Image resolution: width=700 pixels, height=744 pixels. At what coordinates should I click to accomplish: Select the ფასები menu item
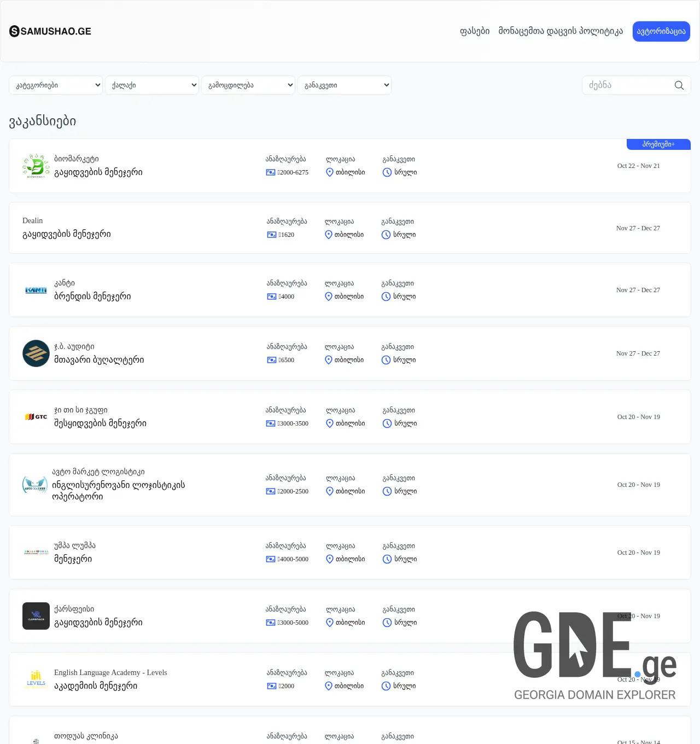475,31
